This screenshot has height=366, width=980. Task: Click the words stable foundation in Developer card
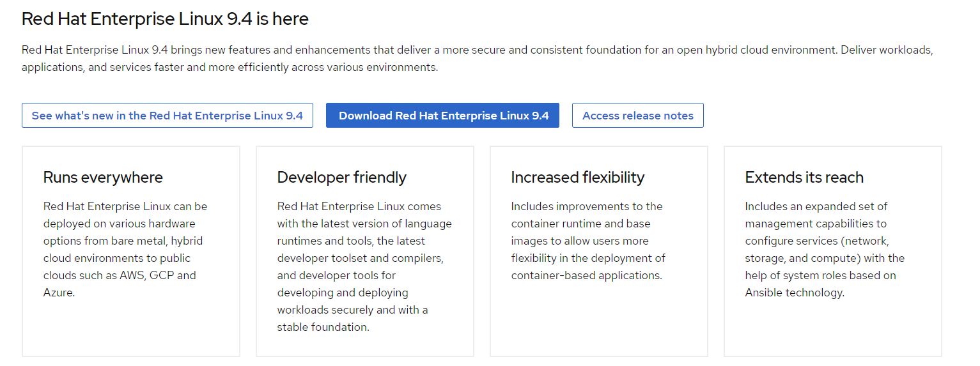click(322, 328)
